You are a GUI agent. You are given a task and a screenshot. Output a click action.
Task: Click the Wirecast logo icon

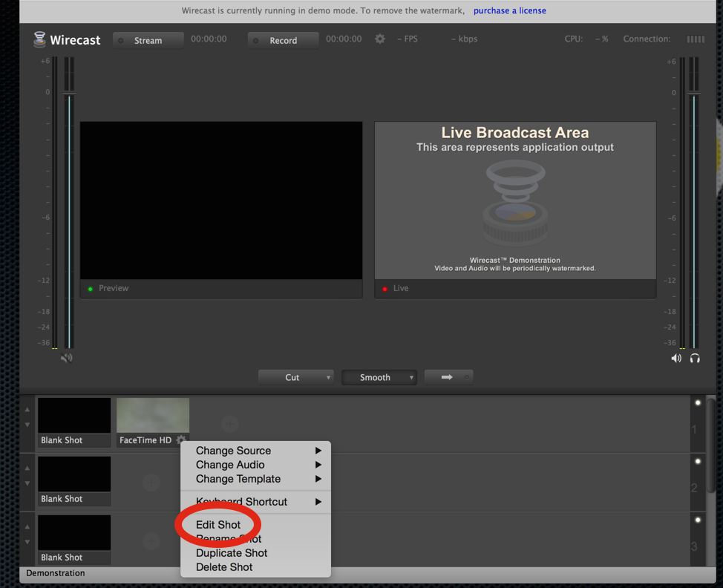tap(39, 39)
